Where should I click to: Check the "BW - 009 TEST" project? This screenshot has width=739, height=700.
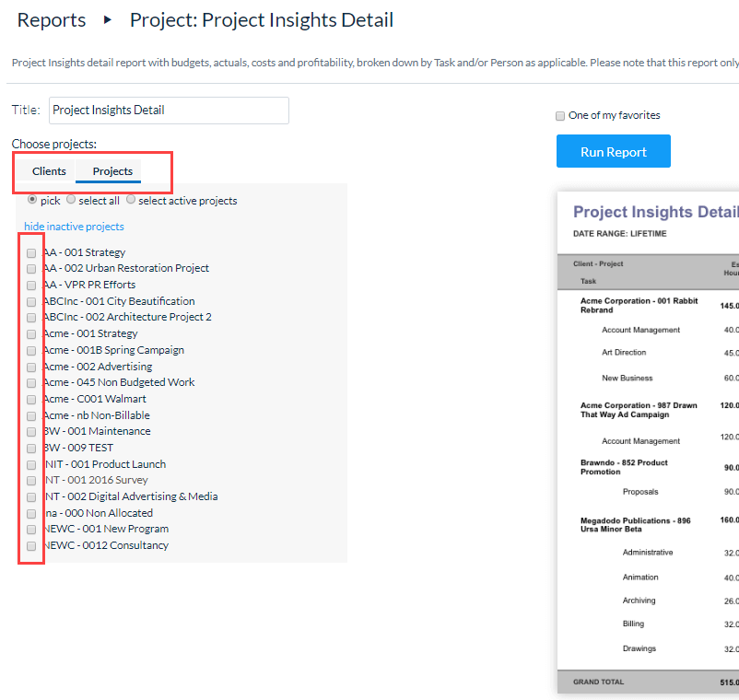coord(32,449)
